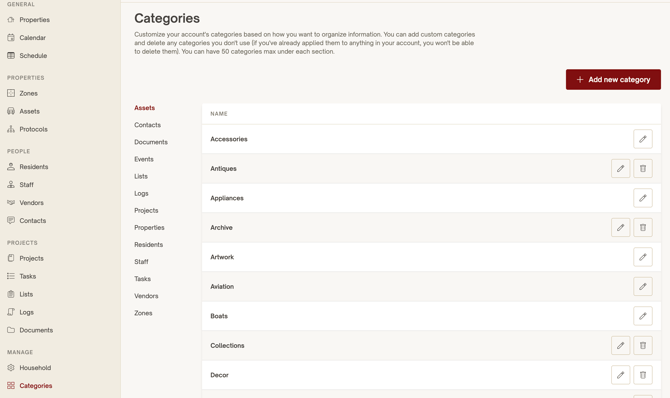This screenshot has height=398, width=670.
Task: Open the Household settings page
Action: [29, 368]
